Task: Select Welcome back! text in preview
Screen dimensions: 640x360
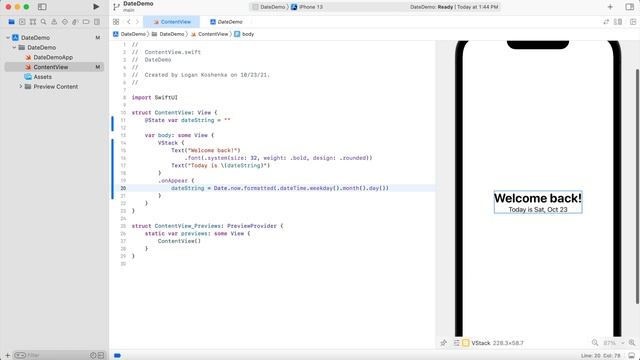Action: coord(538,198)
